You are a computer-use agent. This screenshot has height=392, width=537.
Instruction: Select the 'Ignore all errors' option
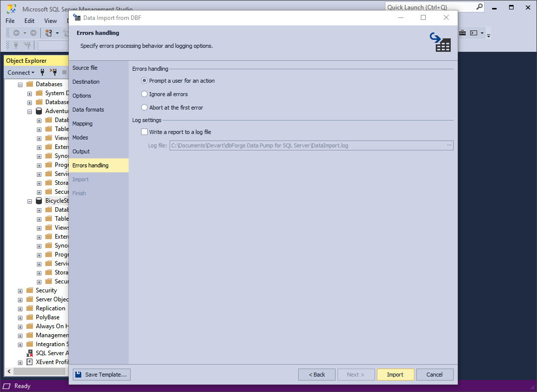pyautogui.click(x=145, y=94)
